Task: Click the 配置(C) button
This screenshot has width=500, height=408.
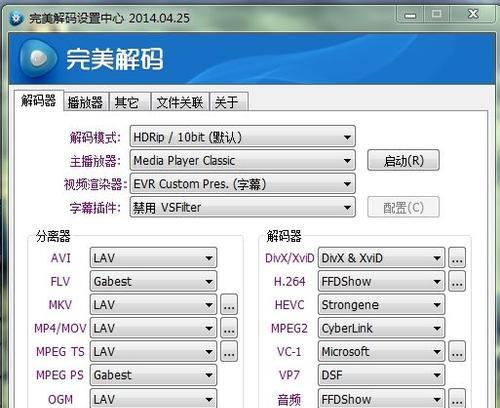Action: coord(403,208)
